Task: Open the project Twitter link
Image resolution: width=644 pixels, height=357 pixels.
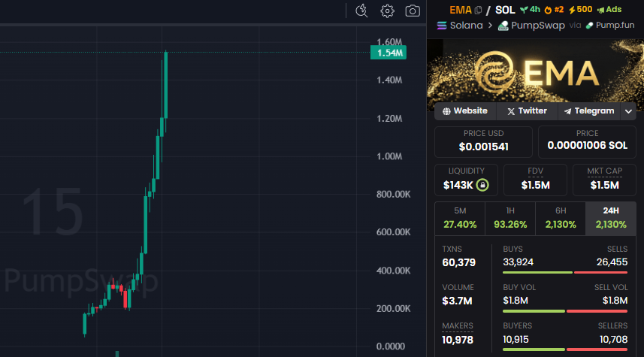Action: pos(527,111)
